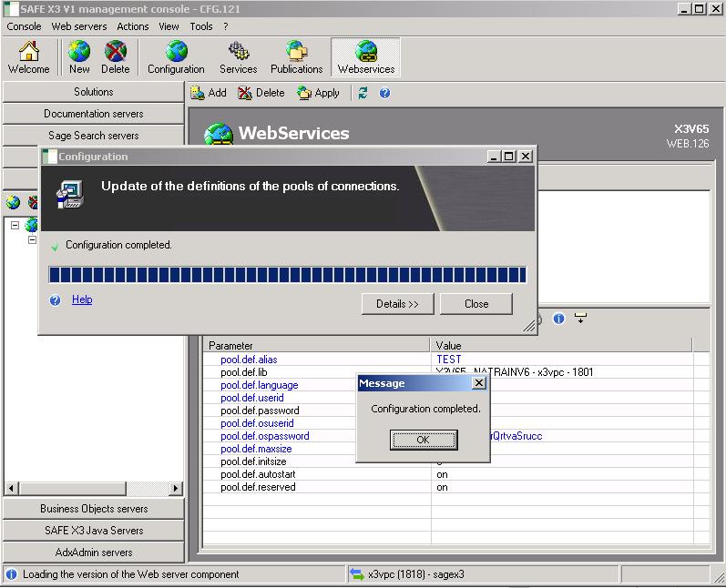This screenshot has height=588, width=726.
Task: Click Apply in the WebServices toolbar
Action: (318, 93)
